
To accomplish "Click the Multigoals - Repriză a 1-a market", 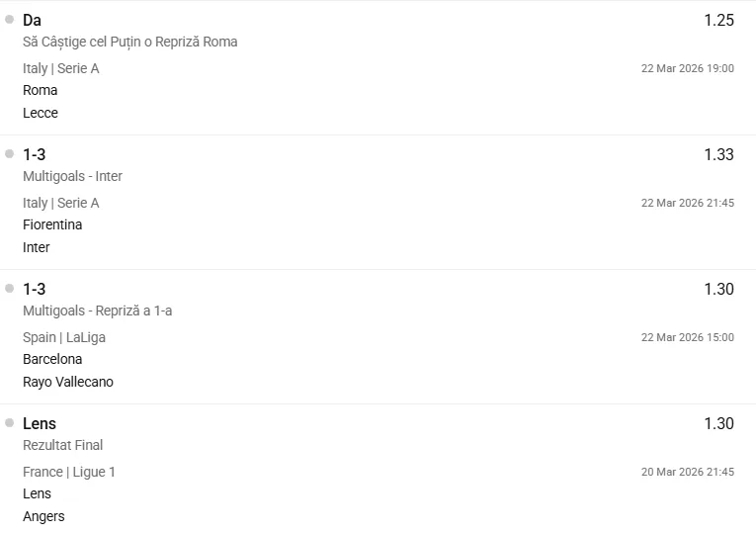I will (x=98, y=311).
